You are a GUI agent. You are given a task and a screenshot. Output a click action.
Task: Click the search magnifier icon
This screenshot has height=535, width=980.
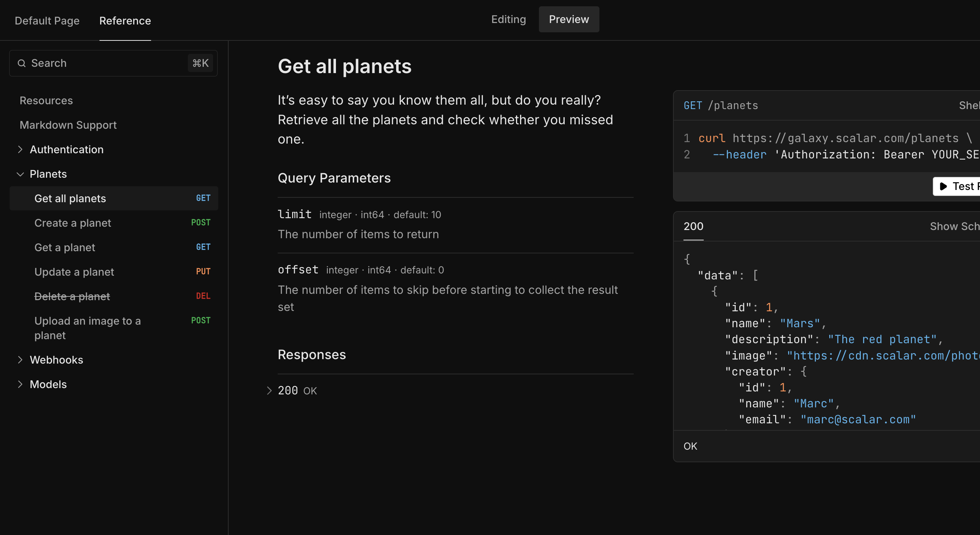pos(22,63)
